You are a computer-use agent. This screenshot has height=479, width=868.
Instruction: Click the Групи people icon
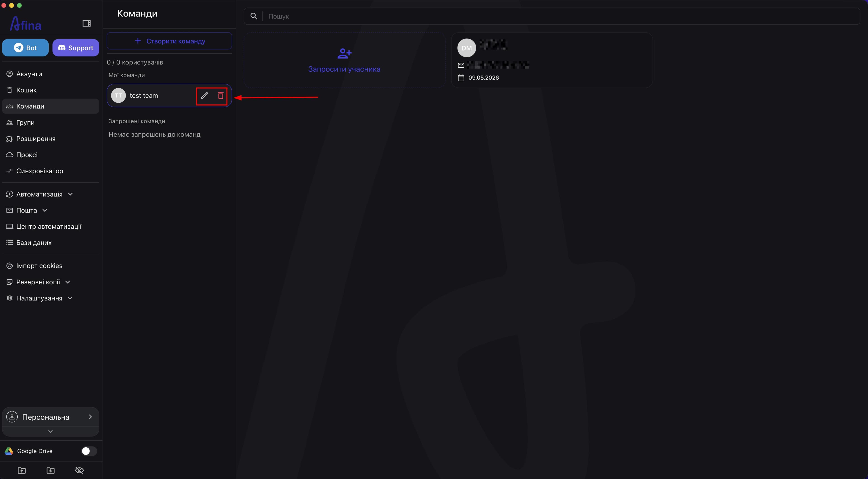pos(9,122)
